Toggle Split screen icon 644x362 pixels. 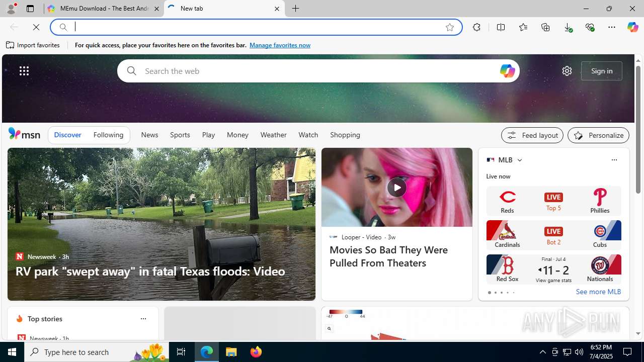[501, 27]
